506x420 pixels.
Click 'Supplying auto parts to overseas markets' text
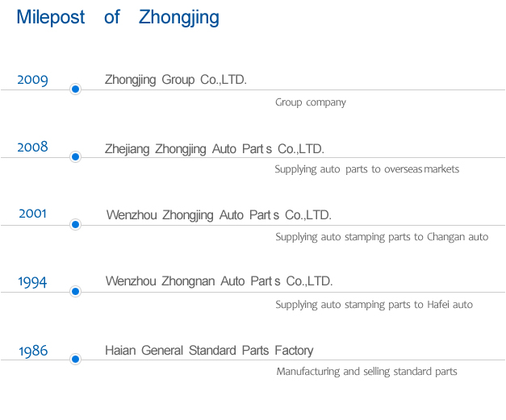366,169
